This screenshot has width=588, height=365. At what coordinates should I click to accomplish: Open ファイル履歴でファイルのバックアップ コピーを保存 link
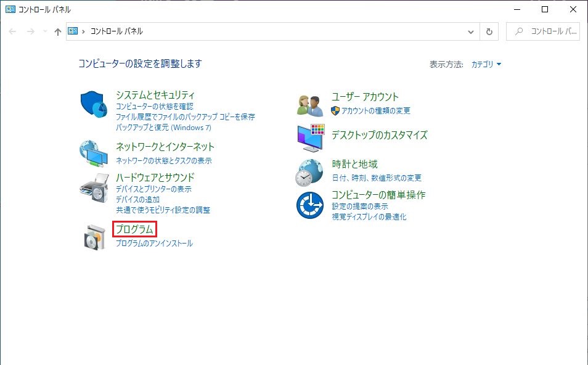pos(186,117)
